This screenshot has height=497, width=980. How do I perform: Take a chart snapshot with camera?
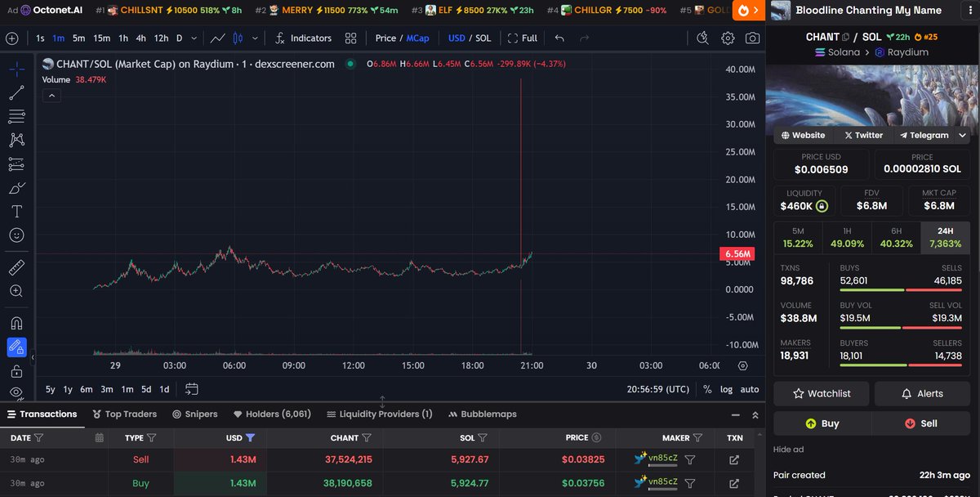(752, 38)
